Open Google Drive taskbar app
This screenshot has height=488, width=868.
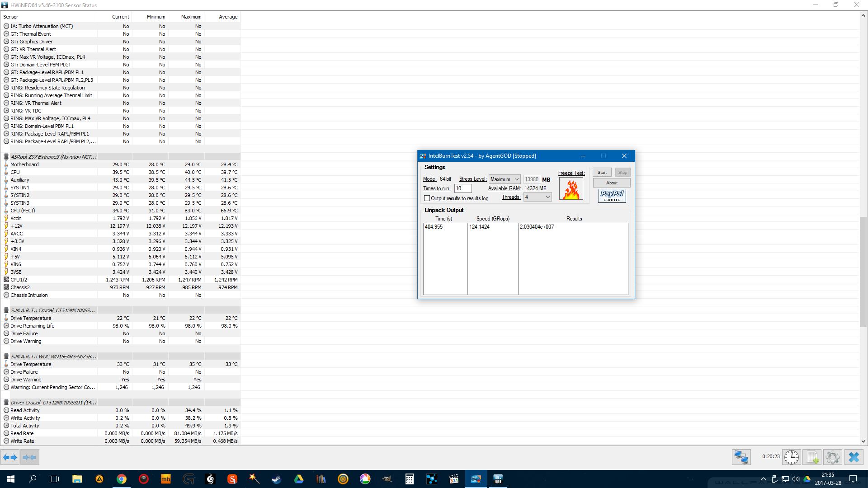(x=299, y=479)
